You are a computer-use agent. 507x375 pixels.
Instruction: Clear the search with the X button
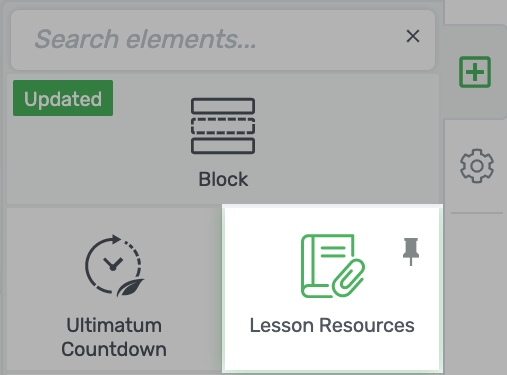[x=413, y=36]
